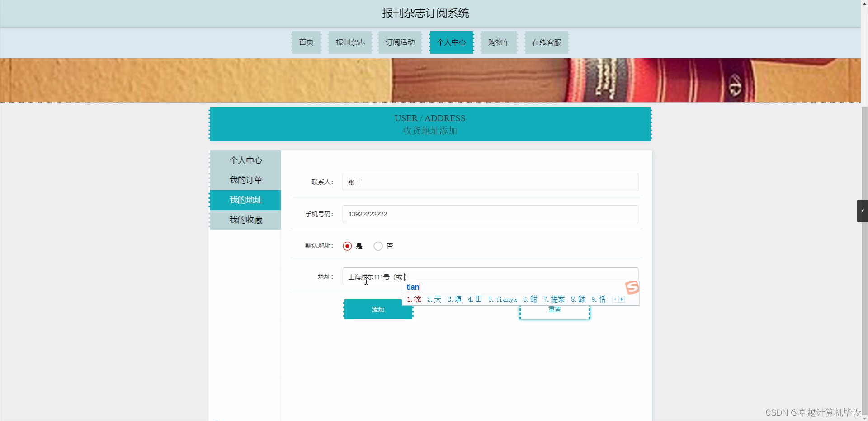Click the scrollbar up arrow
This screenshot has width=868, height=421.
point(864,3)
